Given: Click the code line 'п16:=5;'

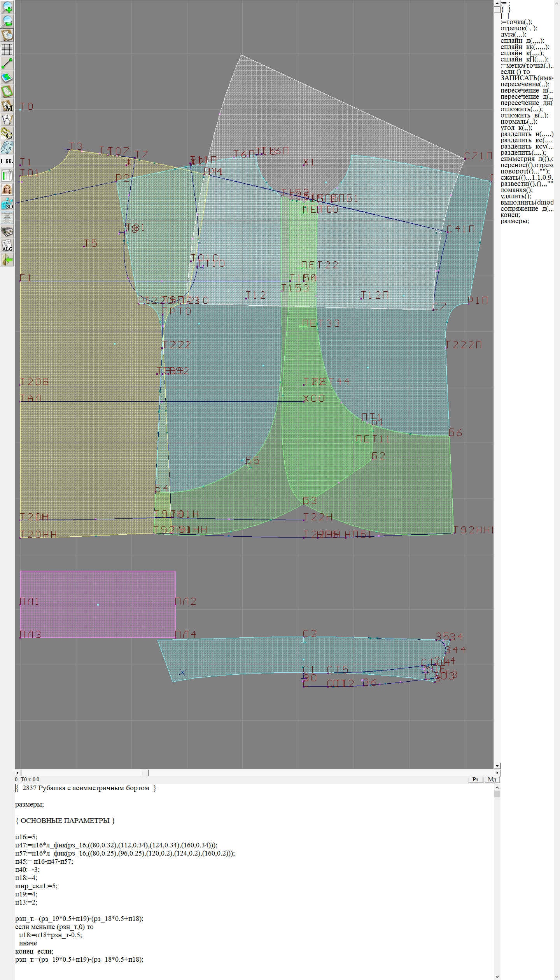Looking at the screenshot, I should click(x=26, y=837).
